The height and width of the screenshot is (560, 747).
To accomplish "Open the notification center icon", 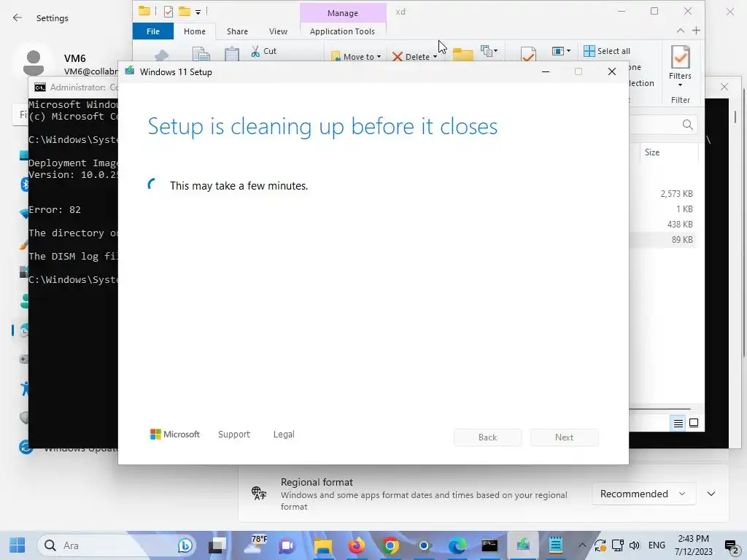I will [x=731, y=546].
